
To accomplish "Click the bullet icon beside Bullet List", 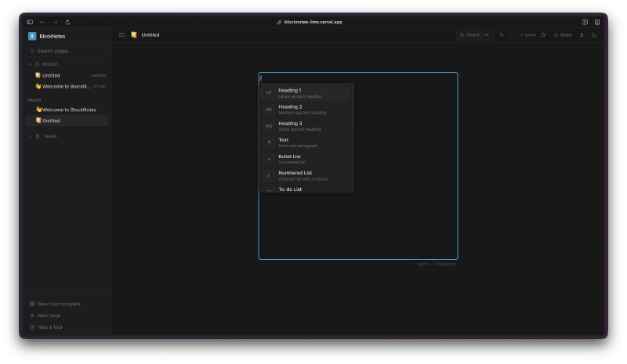I will coord(269,159).
